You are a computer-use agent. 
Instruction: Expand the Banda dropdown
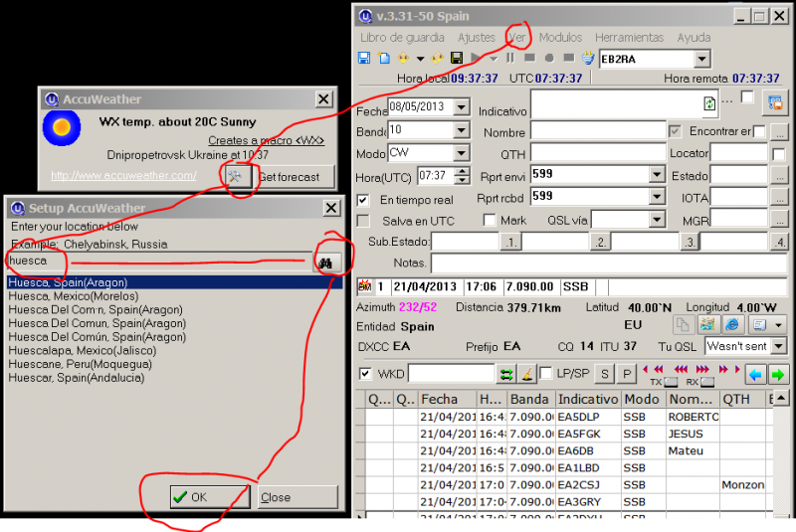461,130
